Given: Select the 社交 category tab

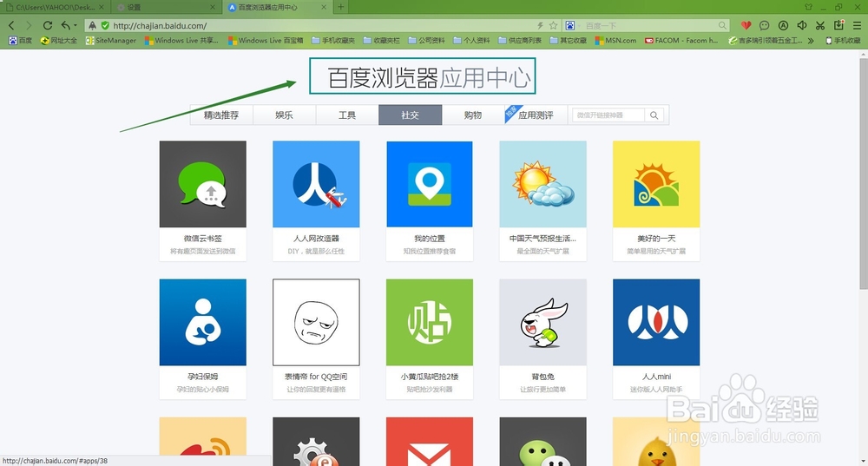Looking at the screenshot, I should point(411,115).
